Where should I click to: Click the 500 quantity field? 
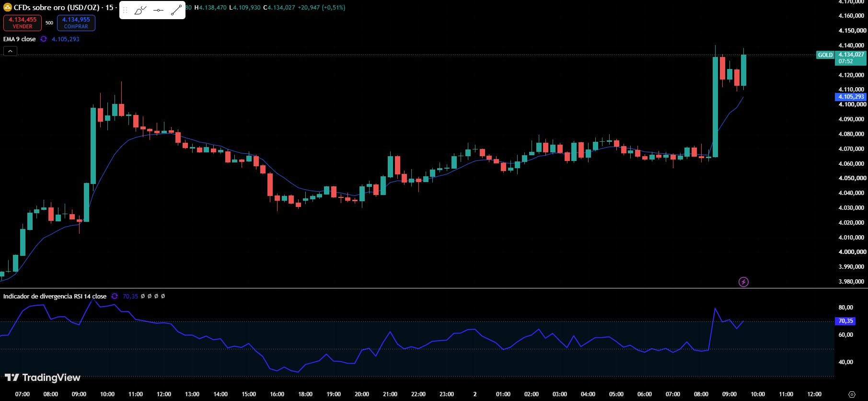[49, 23]
